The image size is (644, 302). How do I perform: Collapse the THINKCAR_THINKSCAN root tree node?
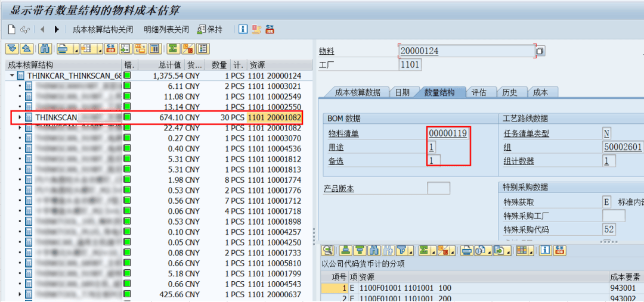(x=12, y=76)
